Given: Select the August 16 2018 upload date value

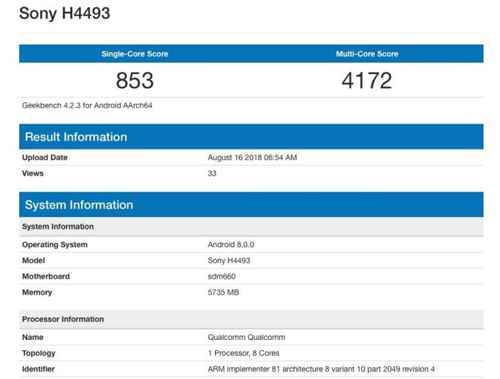Looking at the screenshot, I should click(x=252, y=157).
